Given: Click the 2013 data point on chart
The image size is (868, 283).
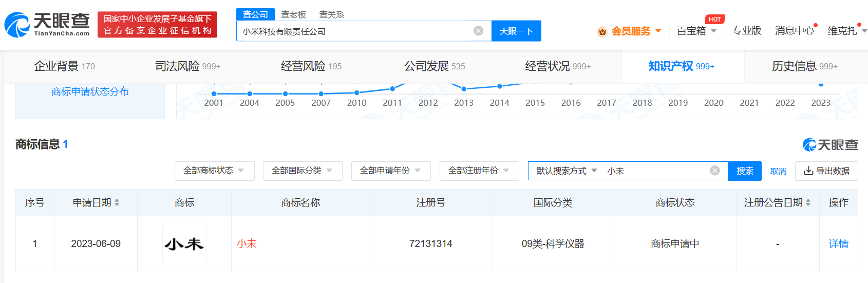Looking at the screenshot, I should tap(464, 89).
